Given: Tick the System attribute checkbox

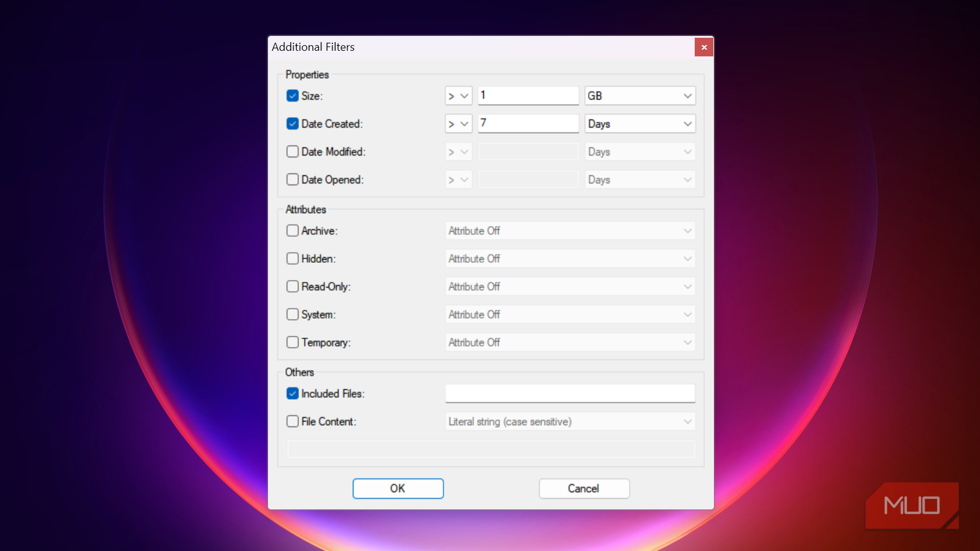Looking at the screenshot, I should pos(293,314).
